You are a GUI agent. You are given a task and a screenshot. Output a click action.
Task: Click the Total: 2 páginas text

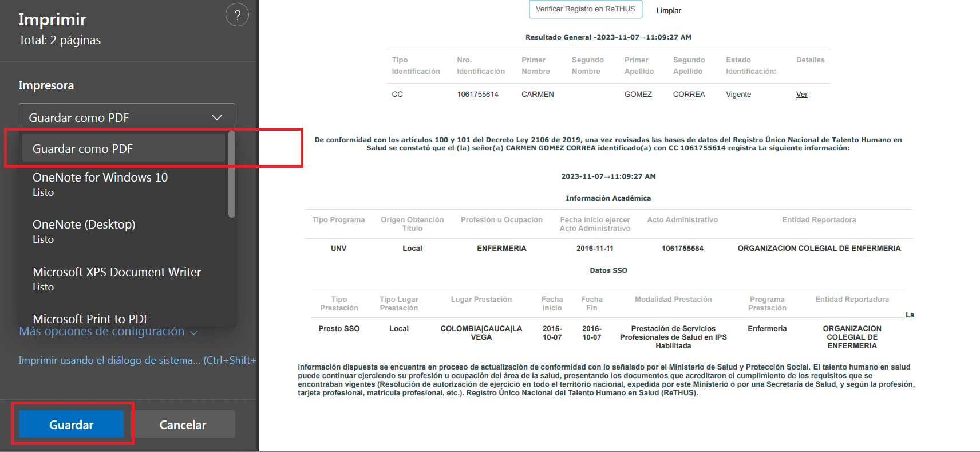(x=60, y=40)
